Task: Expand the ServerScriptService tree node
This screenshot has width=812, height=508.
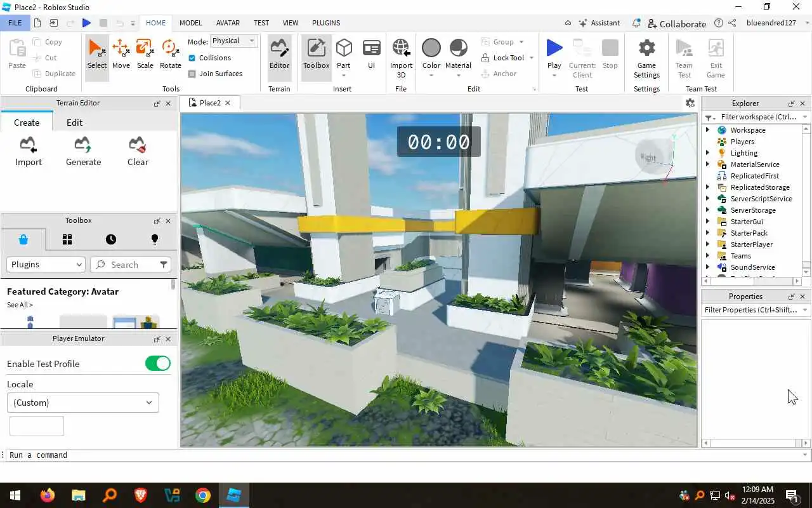Action: click(707, 199)
